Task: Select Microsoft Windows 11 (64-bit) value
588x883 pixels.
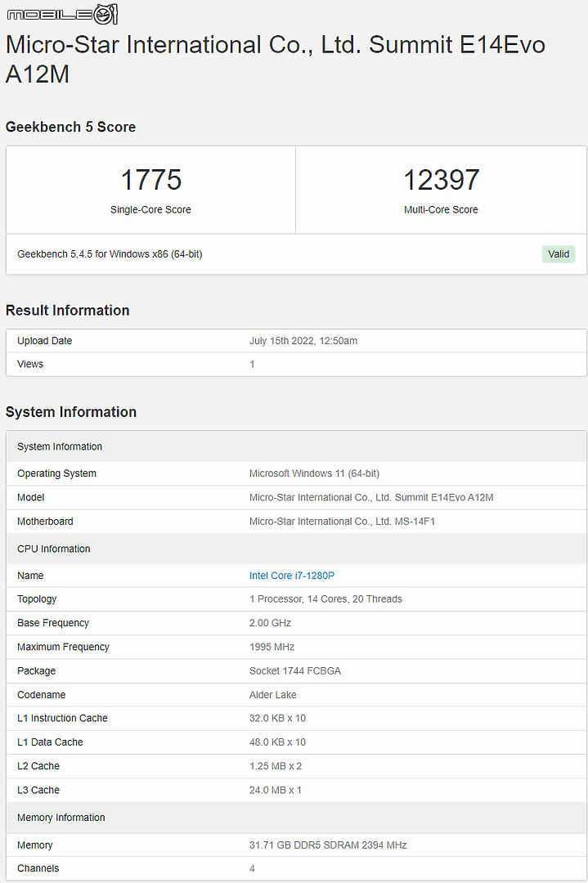Action: (x=314, y=473)
